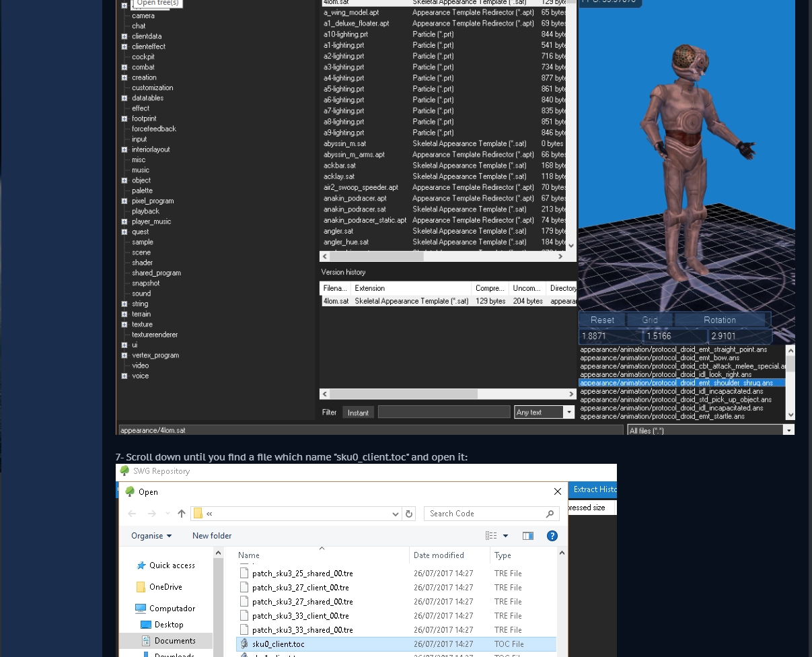Expand the quest tree node
The image size is (812, 657).
[x=124, y=232]
